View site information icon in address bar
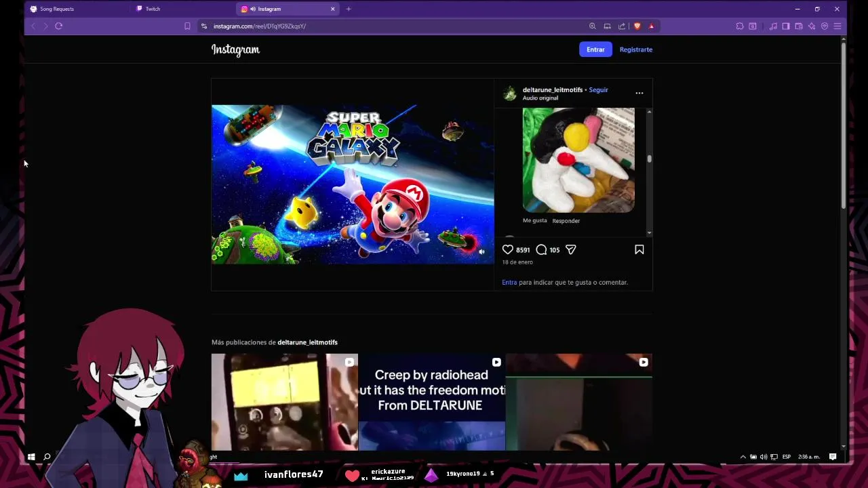Image resolution: width=868 pixels, height=488 pixels. [x=203, y=26]
